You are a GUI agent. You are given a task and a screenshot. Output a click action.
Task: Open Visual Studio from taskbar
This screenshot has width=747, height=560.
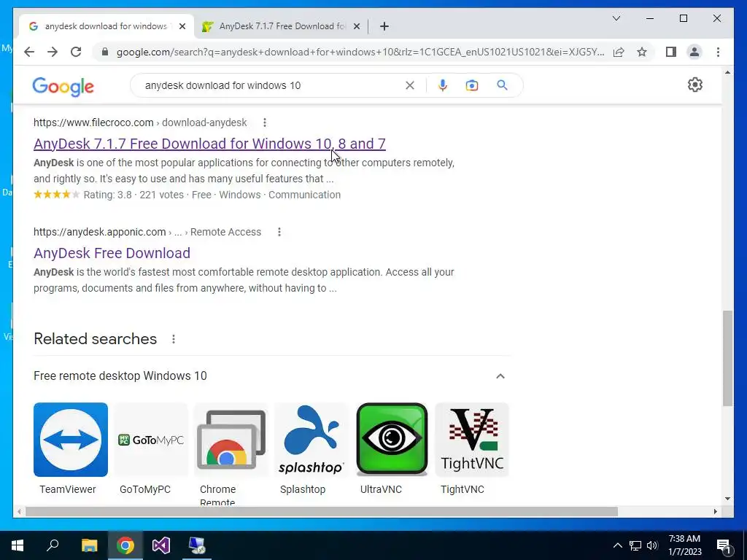161,545
